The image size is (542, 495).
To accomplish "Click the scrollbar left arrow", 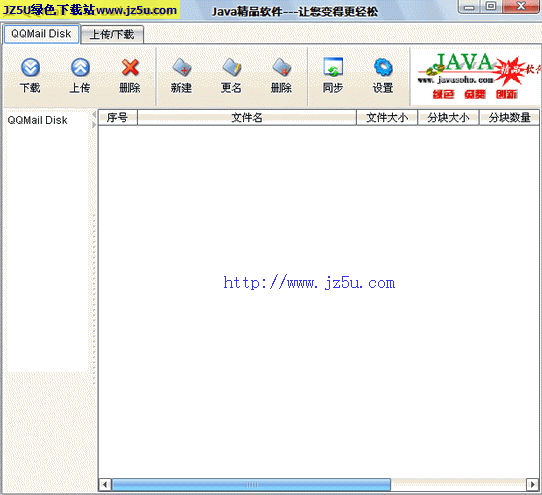I will (105, 485).
